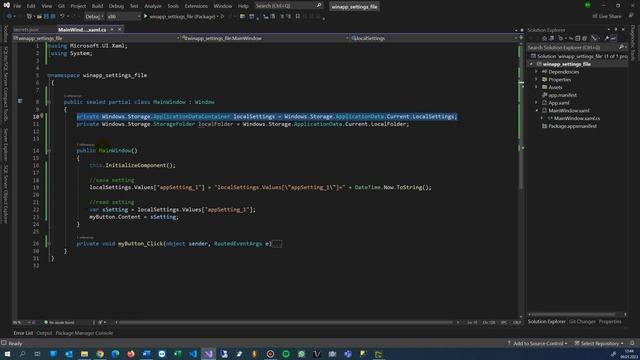The image size is (640, 360).
Task: Open Google Chrome from the taskbar
Action: 100,354
